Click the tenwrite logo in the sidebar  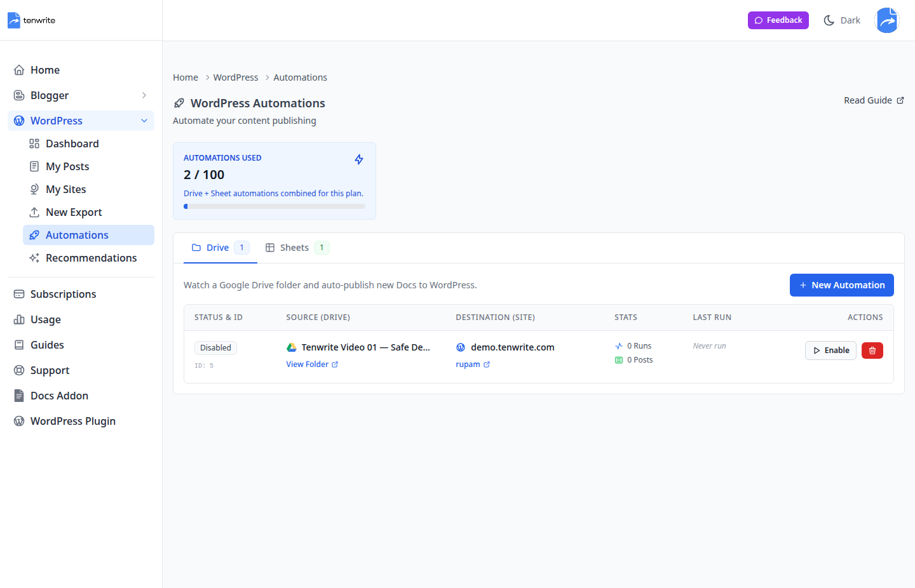31,20
